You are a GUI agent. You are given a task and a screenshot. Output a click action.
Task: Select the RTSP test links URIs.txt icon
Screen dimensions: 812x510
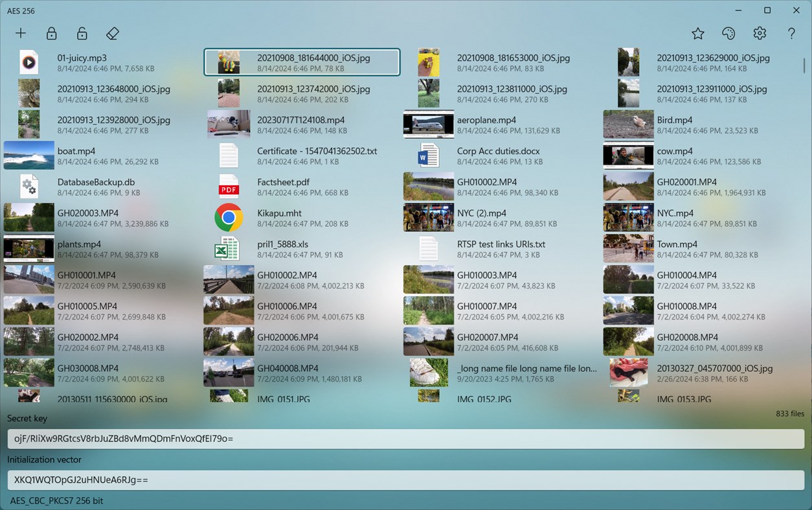(x=429, y=249)
